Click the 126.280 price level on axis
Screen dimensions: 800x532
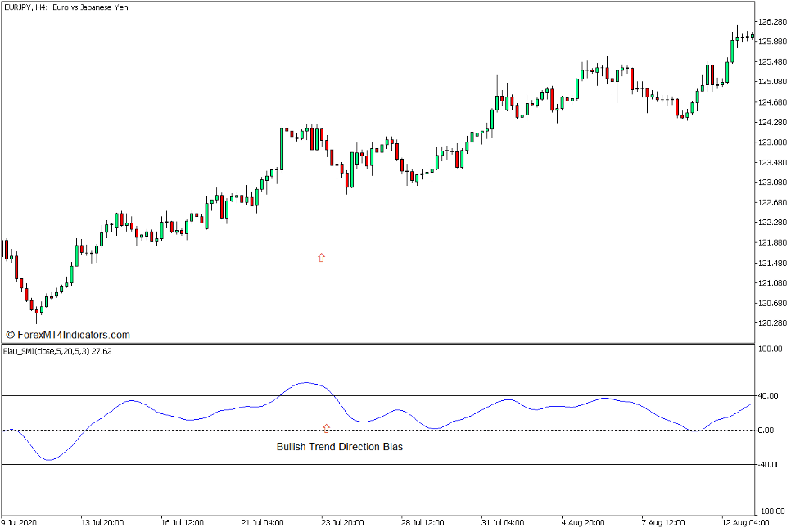[x=774, y=22]
